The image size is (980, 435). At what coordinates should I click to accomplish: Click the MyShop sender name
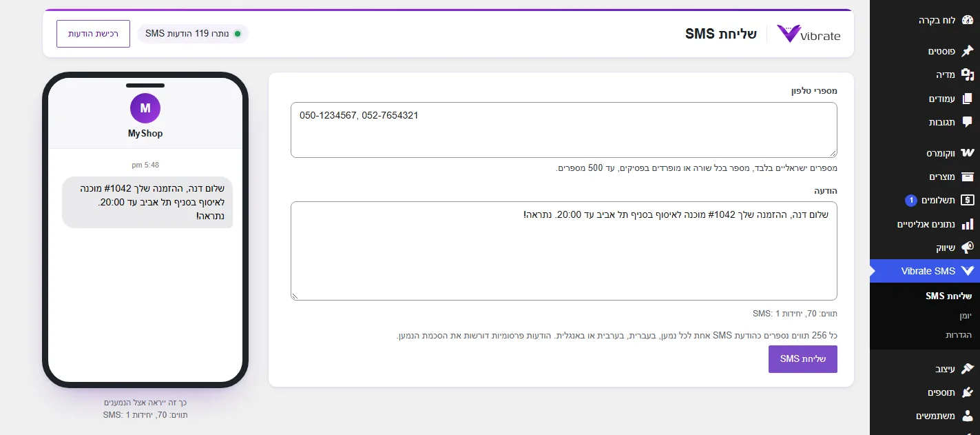point(145,134)
